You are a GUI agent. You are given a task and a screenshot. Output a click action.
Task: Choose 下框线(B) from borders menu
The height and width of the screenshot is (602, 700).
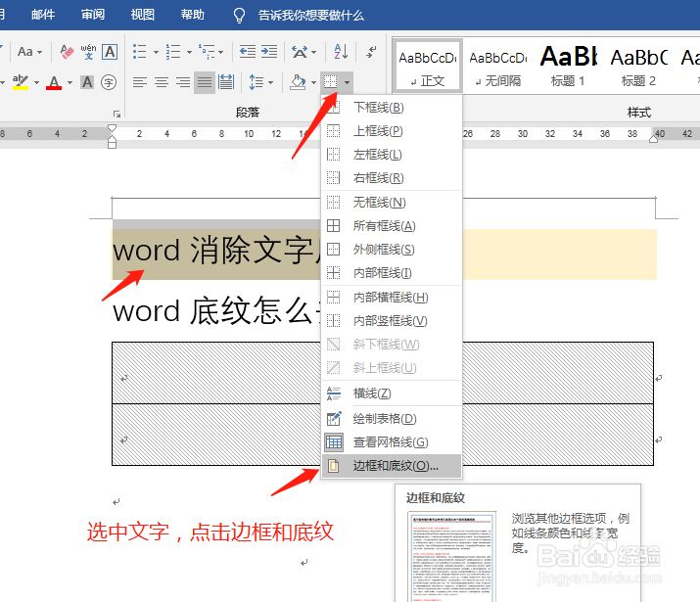click(x=392, y=108)
